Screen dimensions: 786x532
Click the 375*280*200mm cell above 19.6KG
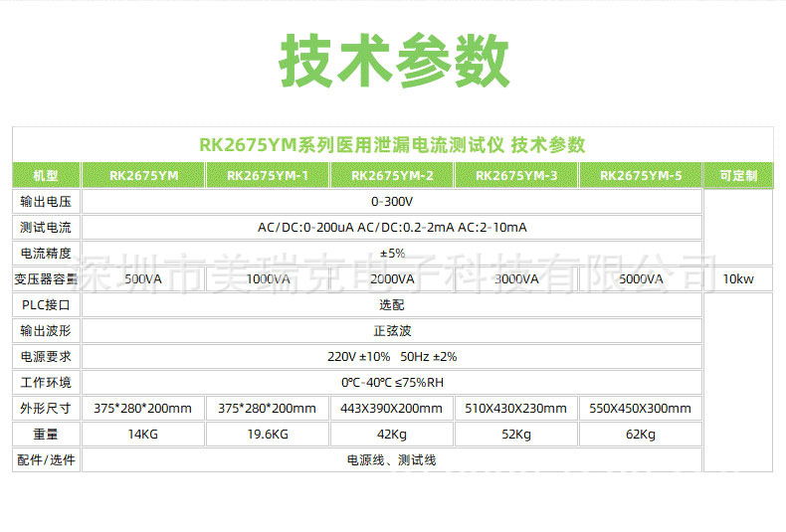coord(268,409)
